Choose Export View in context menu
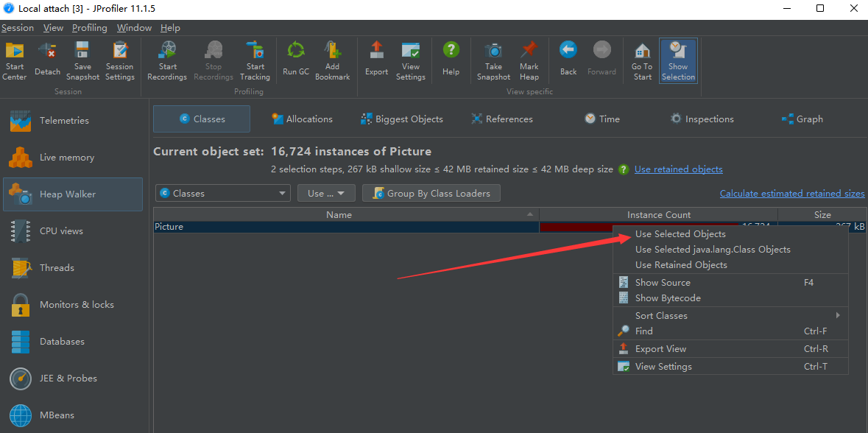This screenshot has height=433, width=868. 731,349
